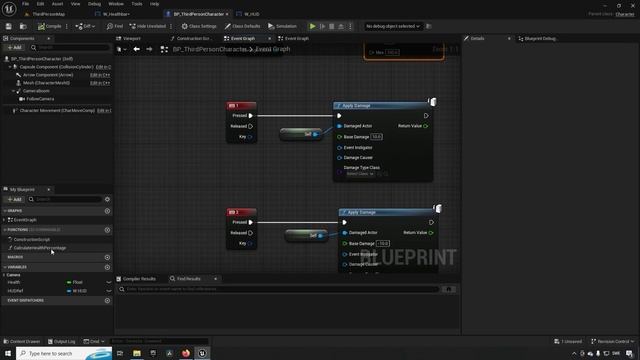Select FollowCamera component
The height and width of the screenshot is (360, 640).
point(40,99)
